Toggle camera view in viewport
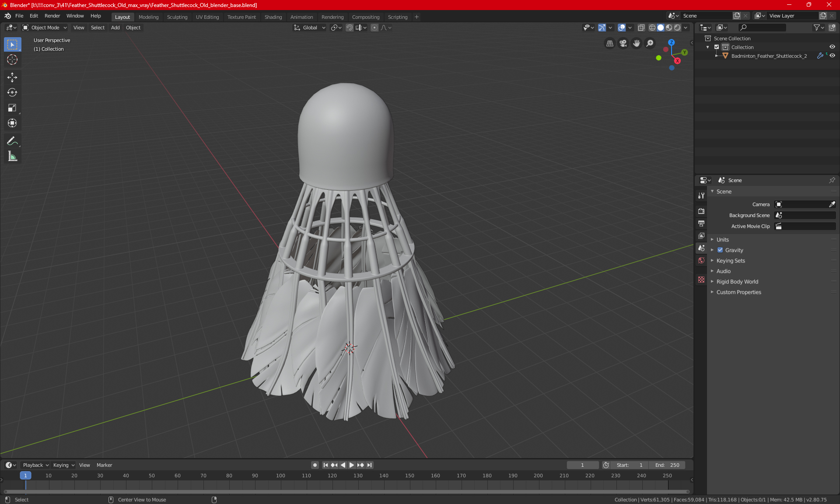 [623, 43]
